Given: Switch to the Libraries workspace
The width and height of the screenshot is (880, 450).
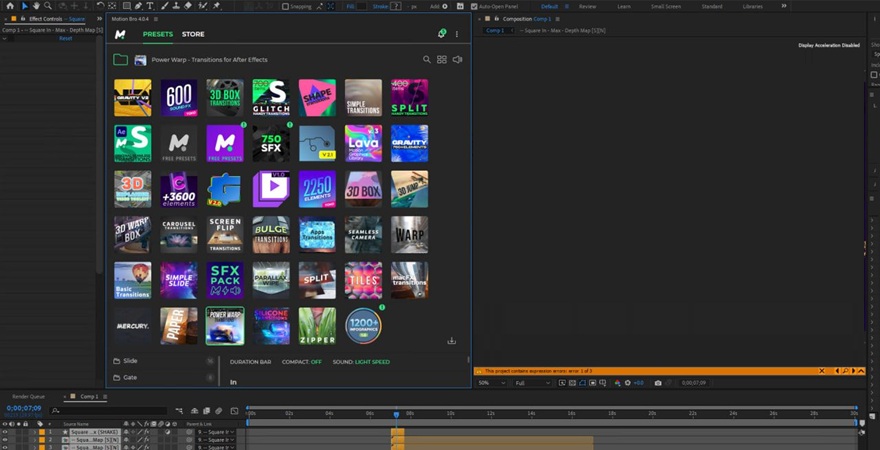Looking at the screenshot, I should (753, 6).
